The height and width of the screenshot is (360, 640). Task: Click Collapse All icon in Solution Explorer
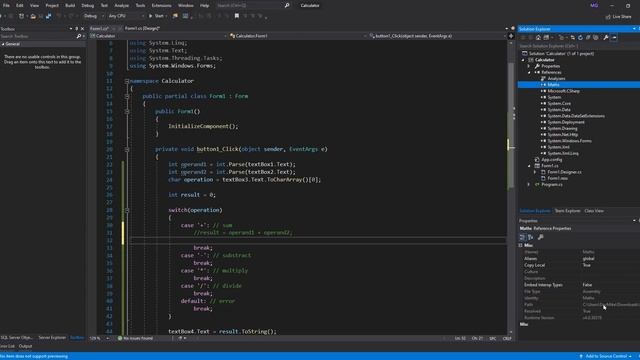pyautogui.click(x=588, y=38)
